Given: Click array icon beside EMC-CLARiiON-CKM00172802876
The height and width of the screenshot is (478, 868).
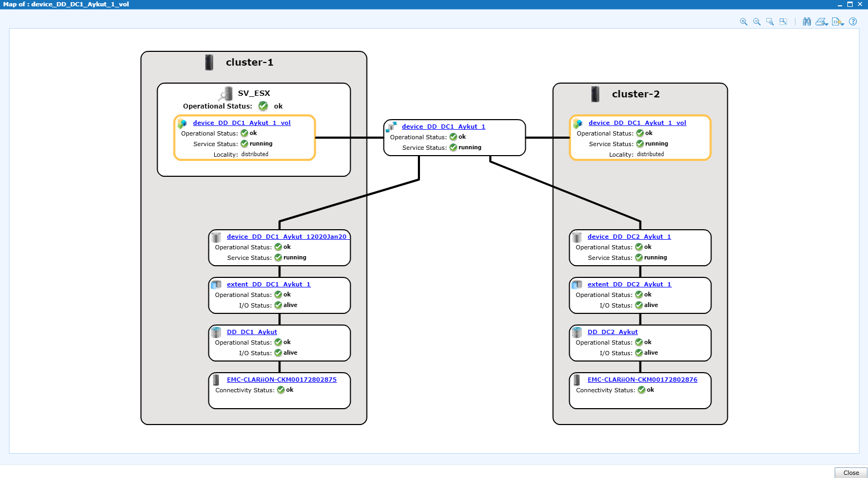Looking at the screenshot, I should (x=577, y=380).
